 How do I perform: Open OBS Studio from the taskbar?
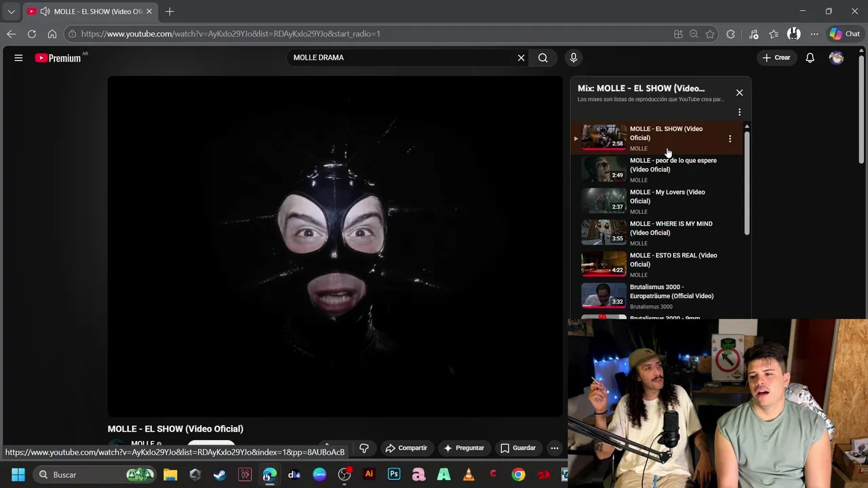344,474
